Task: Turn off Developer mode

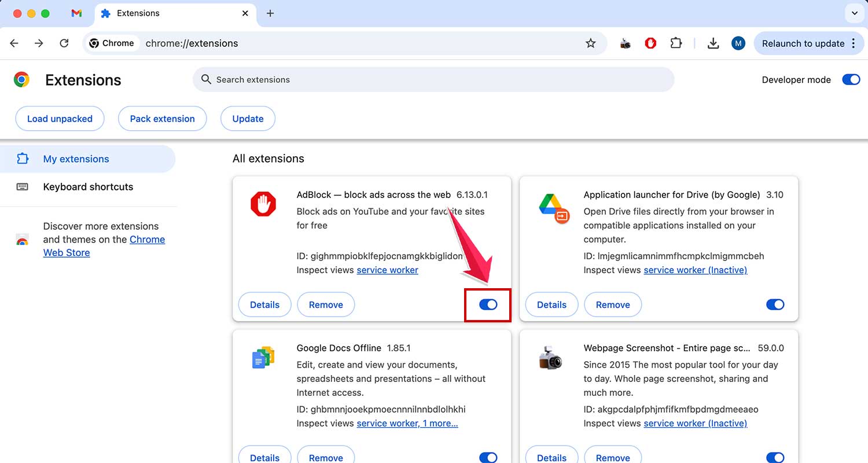Action: pyautogui.click(x=851, y=79)
